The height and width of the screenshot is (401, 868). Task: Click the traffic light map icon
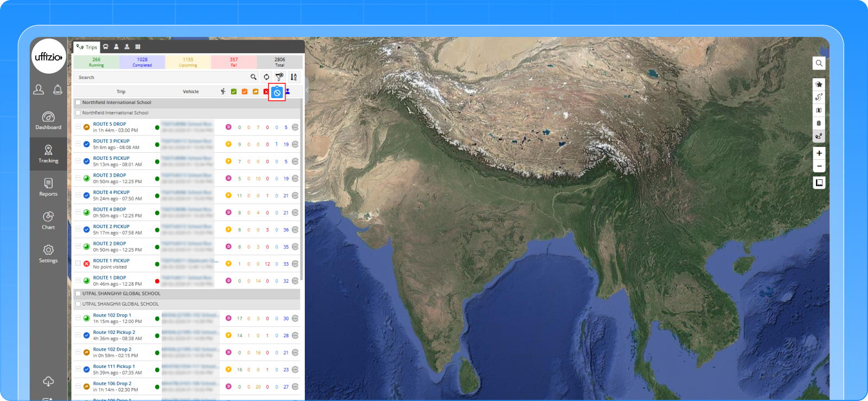(819, 123)
